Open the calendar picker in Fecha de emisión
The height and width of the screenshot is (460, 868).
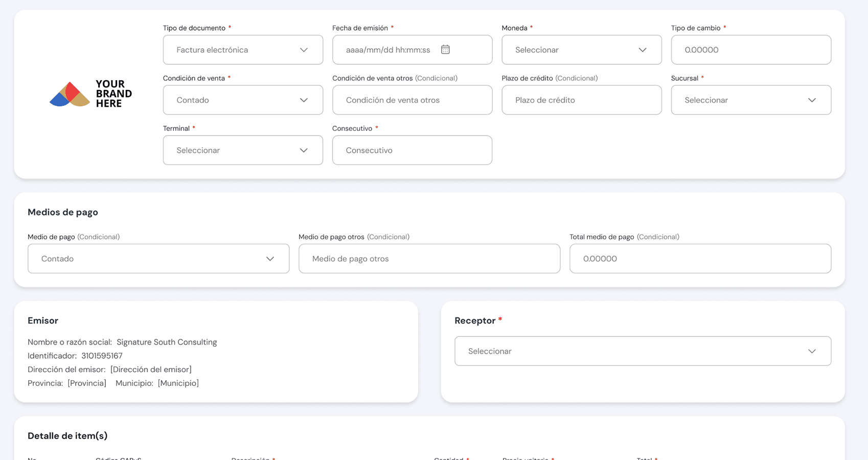click(445, 50)
